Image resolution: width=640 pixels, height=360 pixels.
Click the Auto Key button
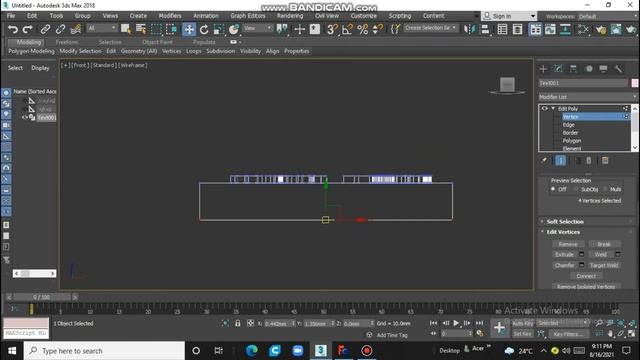[523, 323]
